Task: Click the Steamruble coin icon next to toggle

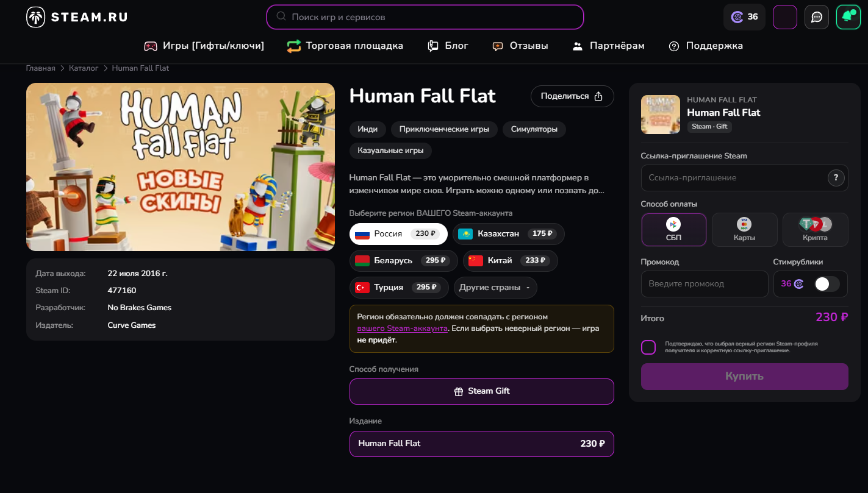Action: pos(798,284)
